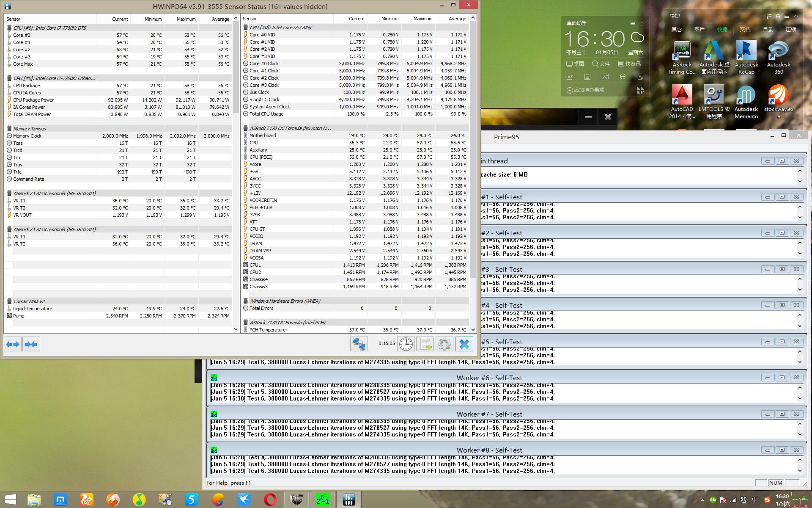Start logging with document-plus icon
This screenshot has width=812, height=508.
click(425, 344)
